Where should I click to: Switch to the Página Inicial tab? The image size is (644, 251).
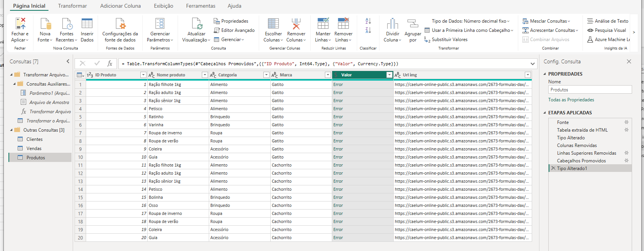coord(29,6)
